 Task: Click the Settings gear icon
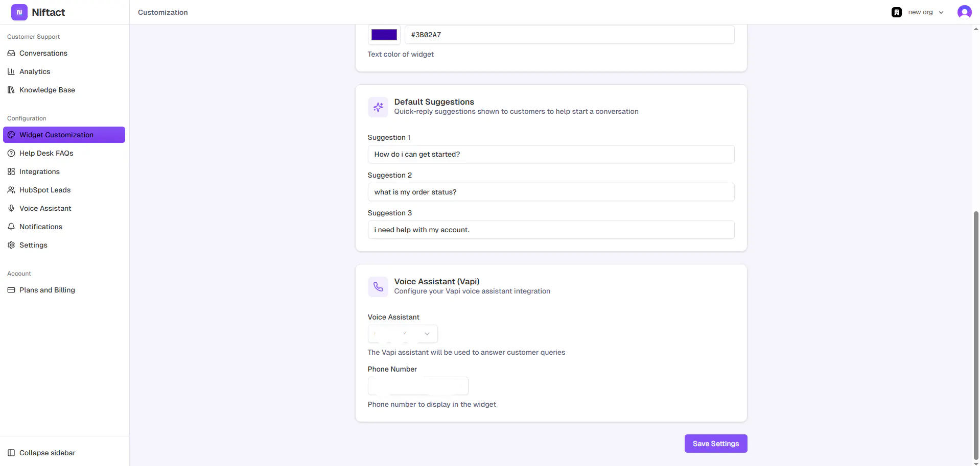pos(11,245)
